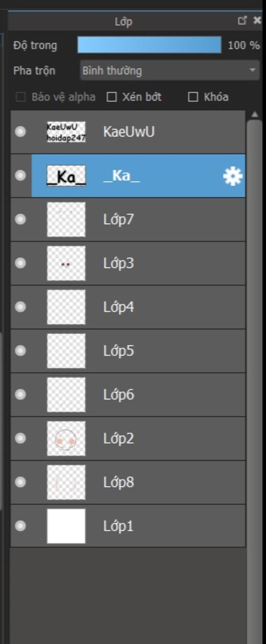The height and width of the screenshot is (644, 266).
Task: Click the Lớp4 layer name
Action: [118, 307]
